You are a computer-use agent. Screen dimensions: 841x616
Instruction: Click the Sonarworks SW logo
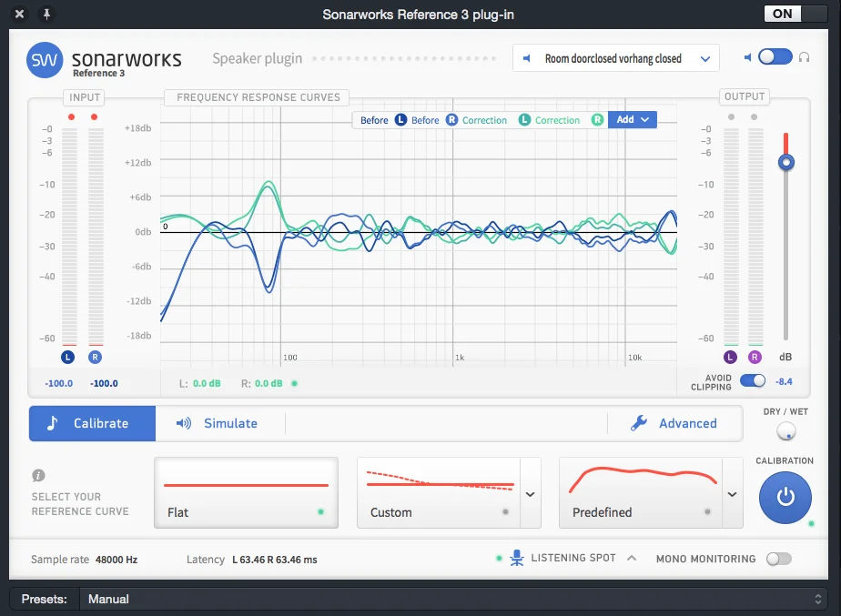click(45, 60)
